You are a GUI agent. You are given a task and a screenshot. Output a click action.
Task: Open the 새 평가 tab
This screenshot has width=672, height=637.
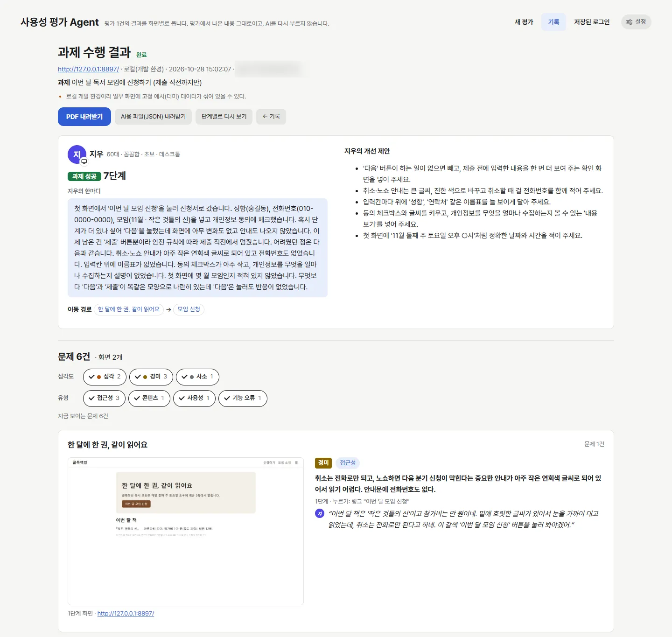524,22
